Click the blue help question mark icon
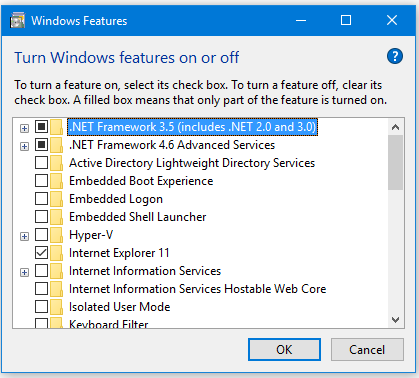Viewport: 419px width, 378px height. pyautogui.click(x=395, y=56)
